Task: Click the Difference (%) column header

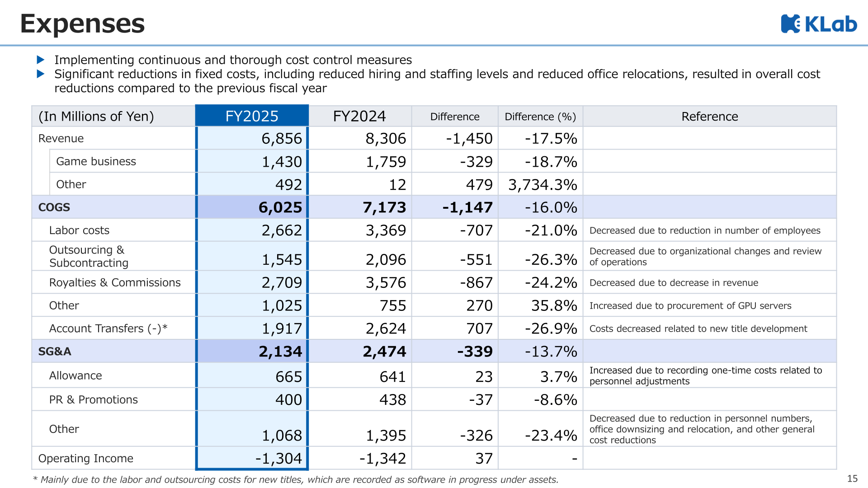Action: [540, 117]
